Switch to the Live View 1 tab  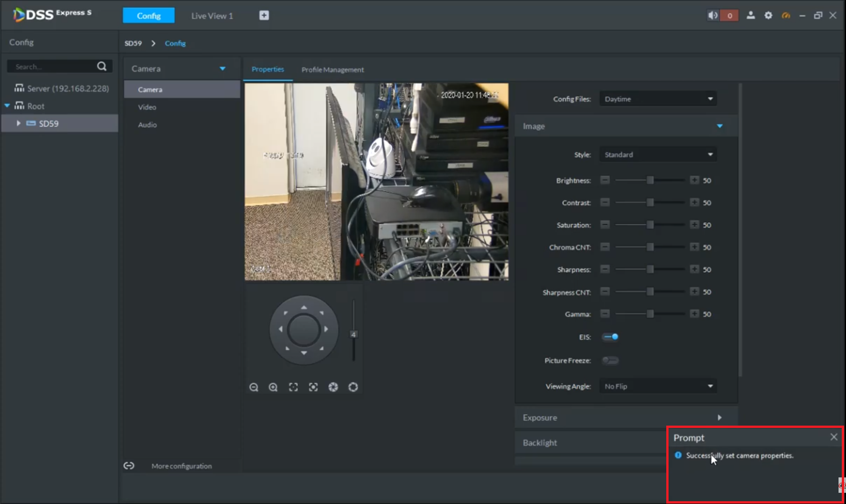click(212, 16)
